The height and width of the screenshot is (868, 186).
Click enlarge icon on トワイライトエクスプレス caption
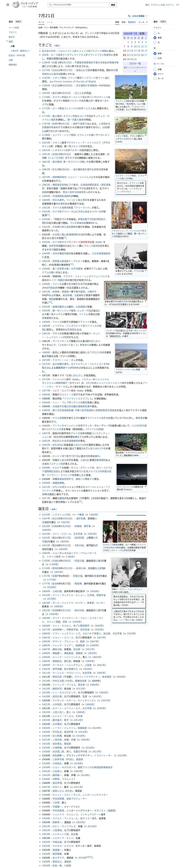click(146, 452)
